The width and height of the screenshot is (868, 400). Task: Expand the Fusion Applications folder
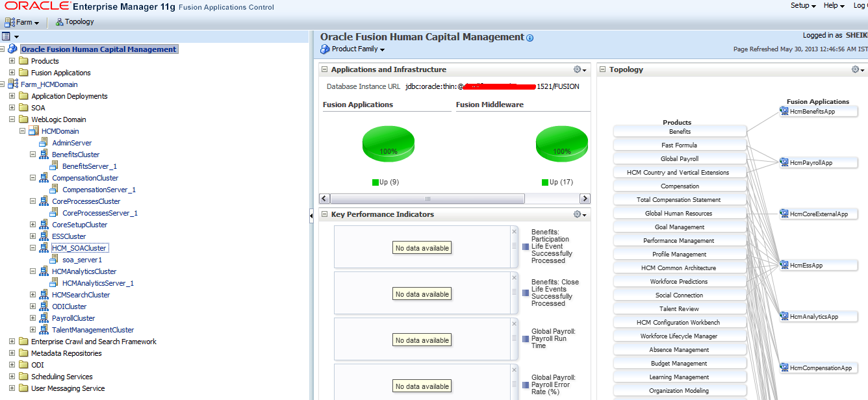[x=12, y=73]
